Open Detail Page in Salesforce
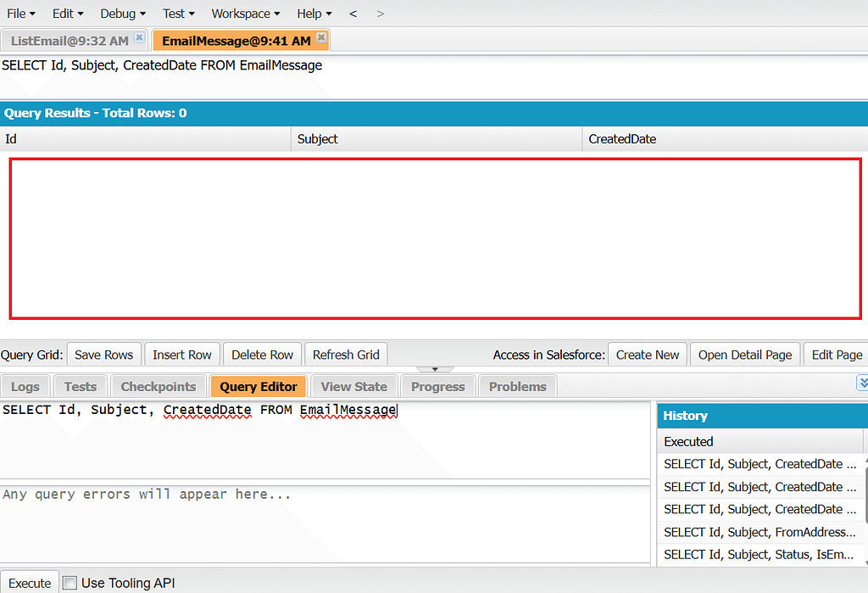868x593 pixels. point(745,355)
